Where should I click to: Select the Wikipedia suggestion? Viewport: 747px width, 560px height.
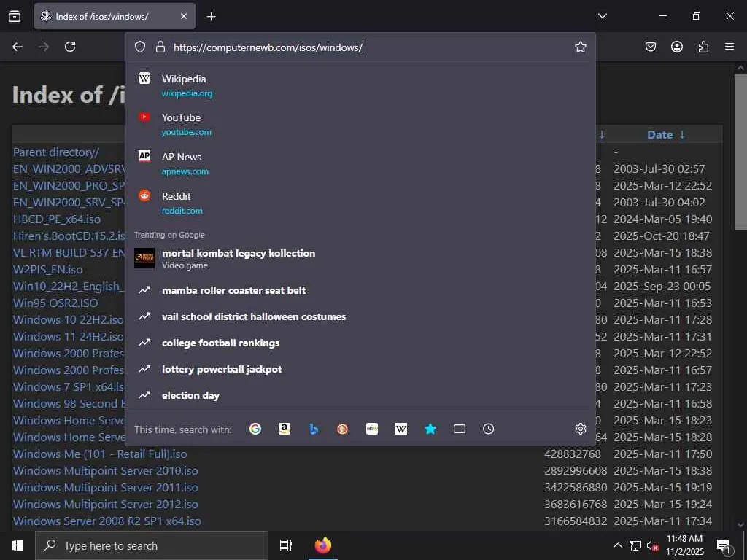[x=360, y=85]
